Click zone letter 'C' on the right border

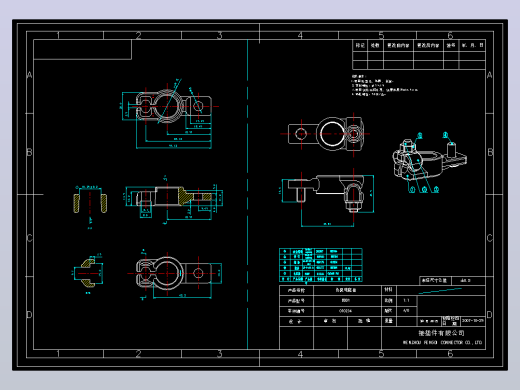[490, 238]
